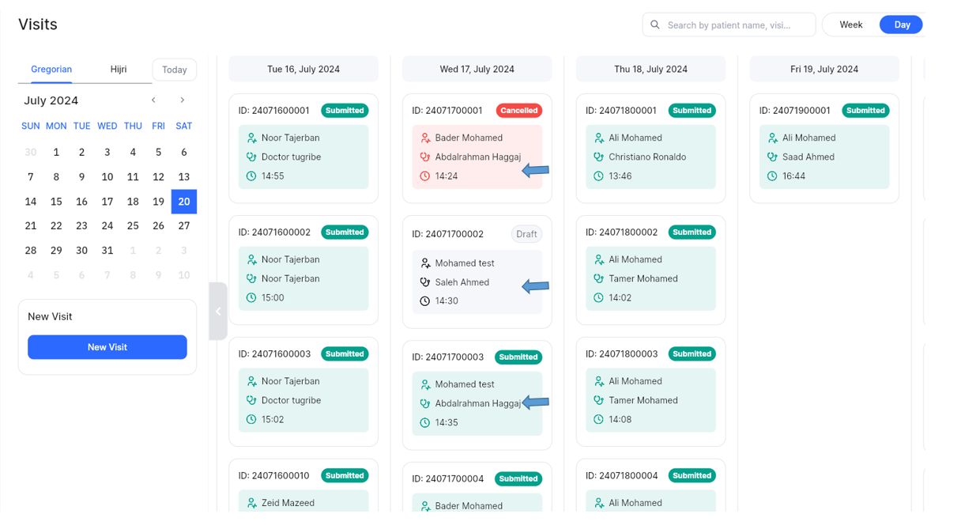This screenshot has height=529, width=980.
Task: Click the patient search input field
Action: (x=737, y=25)
